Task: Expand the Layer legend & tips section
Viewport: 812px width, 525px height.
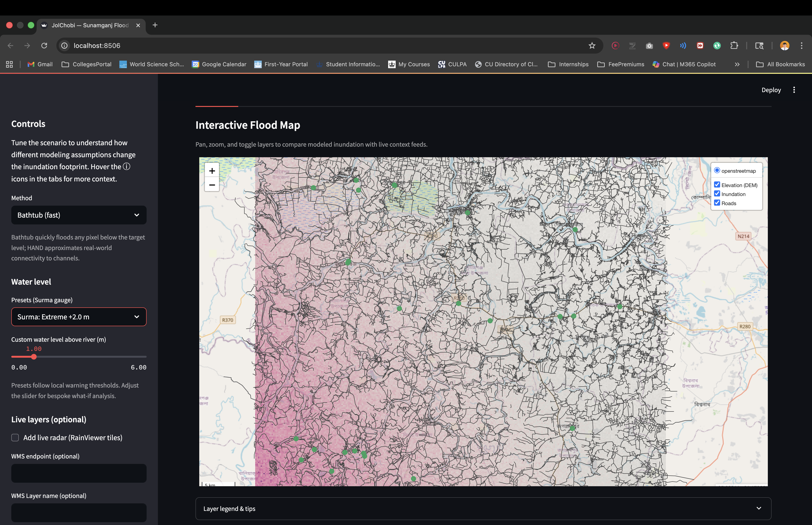Action: [483, 509]
